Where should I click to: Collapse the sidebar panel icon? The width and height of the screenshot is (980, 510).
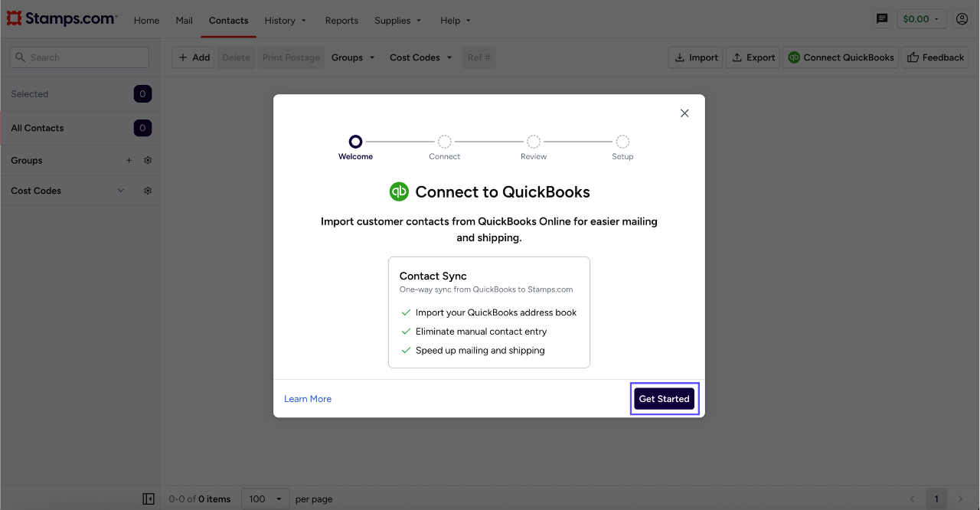pyautogui.click(x=149, y=499)
